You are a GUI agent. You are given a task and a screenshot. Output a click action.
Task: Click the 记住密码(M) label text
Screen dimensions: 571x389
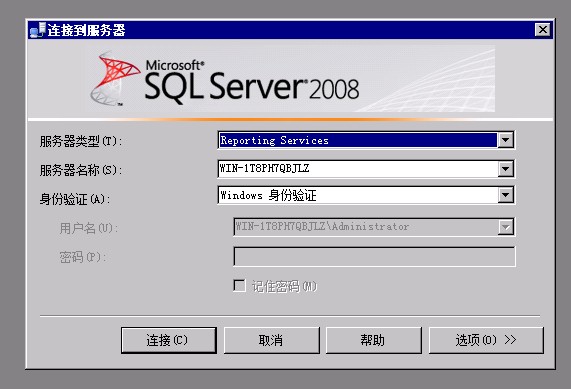click(x=284, y=286)
